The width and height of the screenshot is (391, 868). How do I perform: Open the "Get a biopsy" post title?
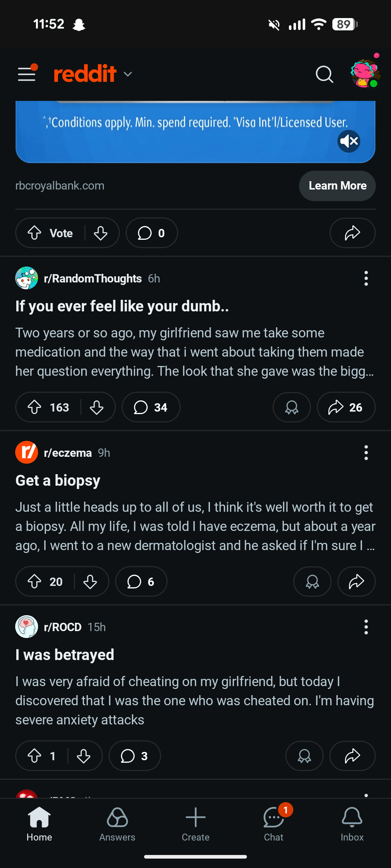coord(58,481)
